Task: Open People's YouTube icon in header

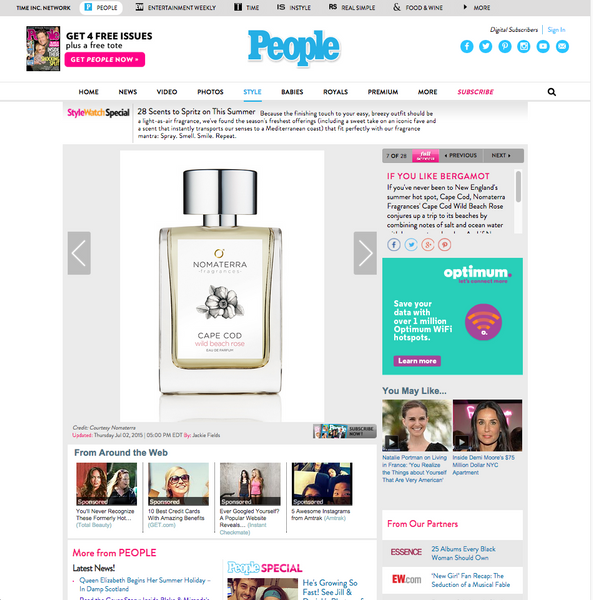Action: 543,47
